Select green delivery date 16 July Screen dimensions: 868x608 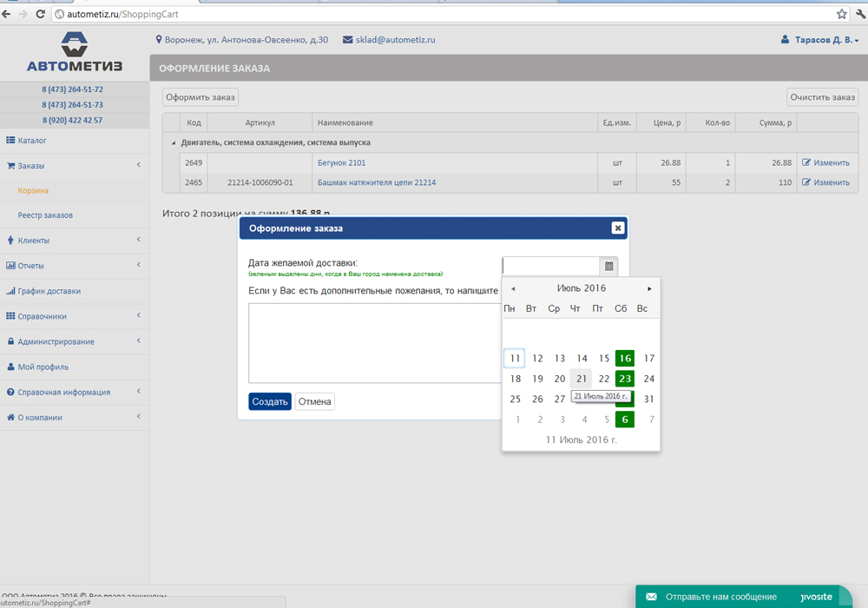point(625,358)
